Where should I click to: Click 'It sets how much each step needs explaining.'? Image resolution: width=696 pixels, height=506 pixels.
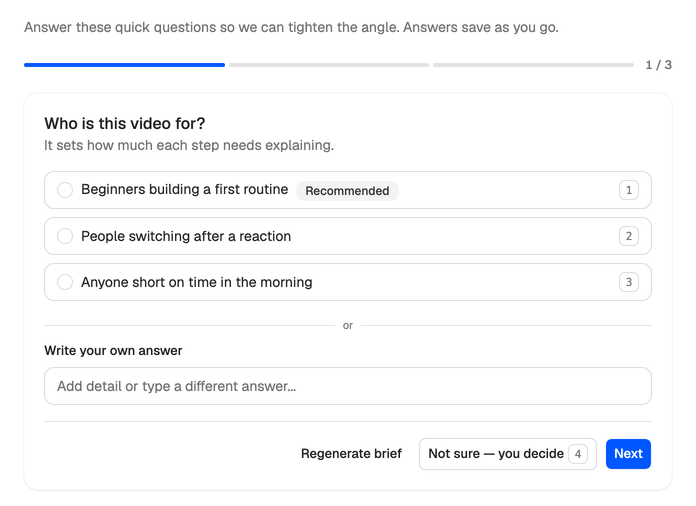click(189, 146)
